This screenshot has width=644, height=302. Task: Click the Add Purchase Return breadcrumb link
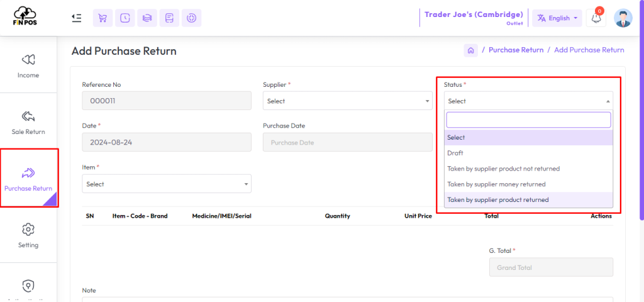(x=589, y=50)
